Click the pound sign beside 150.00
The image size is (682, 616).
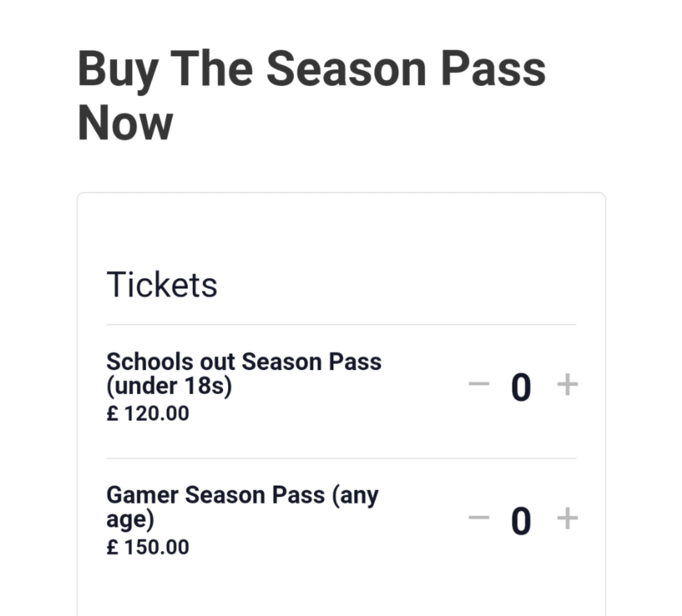(x=112, y=547)
